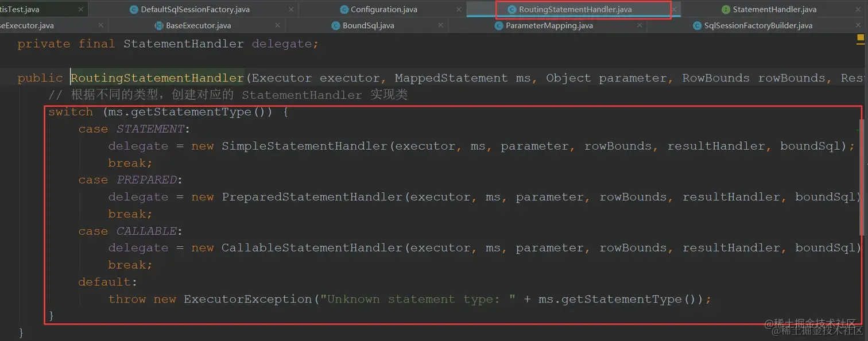Click the yellow inspection warning indicator

(x=861, y=38)
